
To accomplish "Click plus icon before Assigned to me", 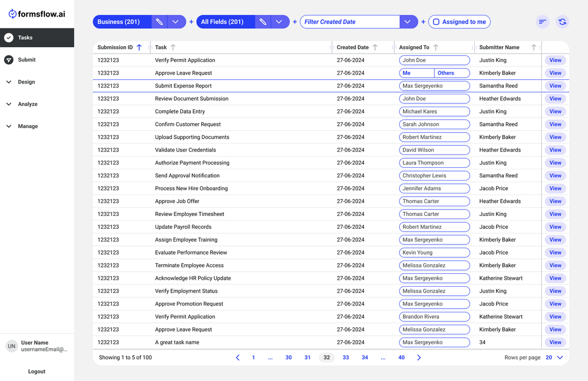I will pos(423,22).
